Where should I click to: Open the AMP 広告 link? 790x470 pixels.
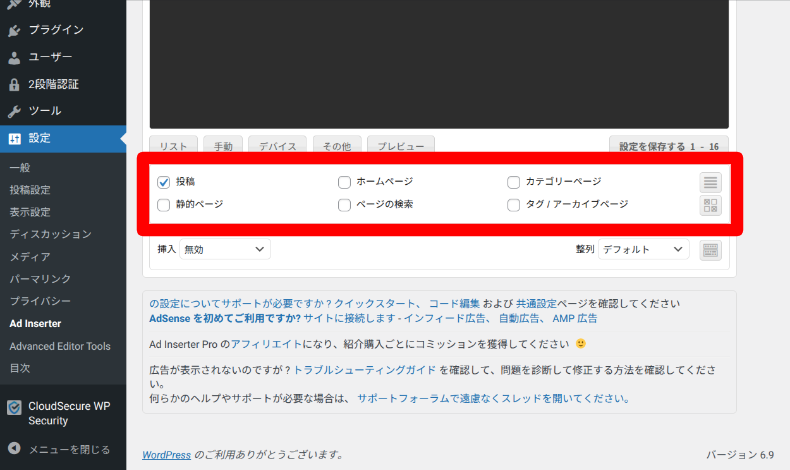click(574, 318)
